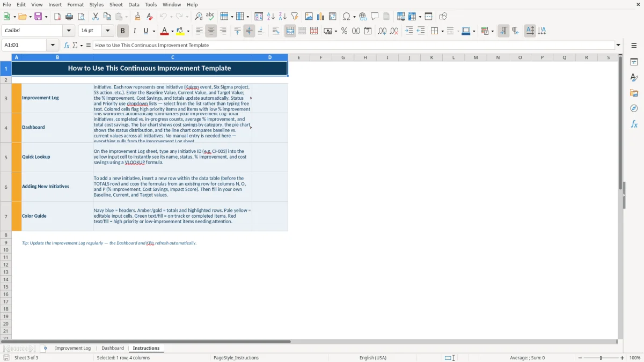The height and width of the screenshot is (362, 644).
Task: Click the Format as Percent icon
Action: [x=344, y=31]
